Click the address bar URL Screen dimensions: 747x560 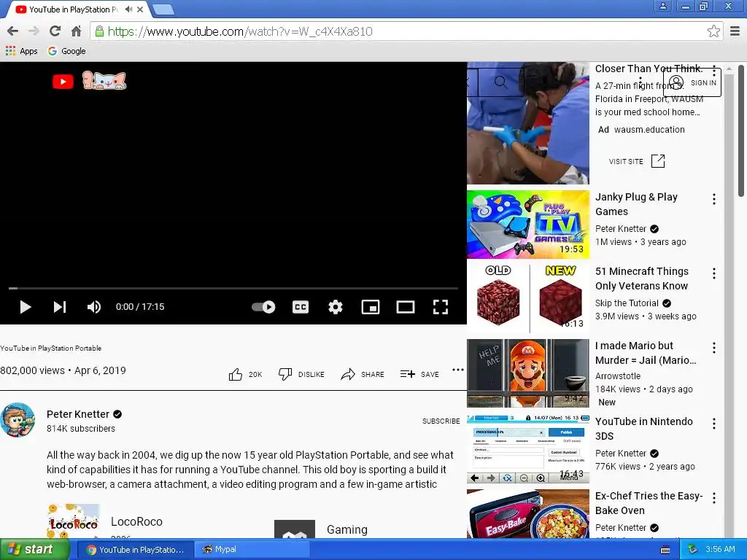(240, 31)
